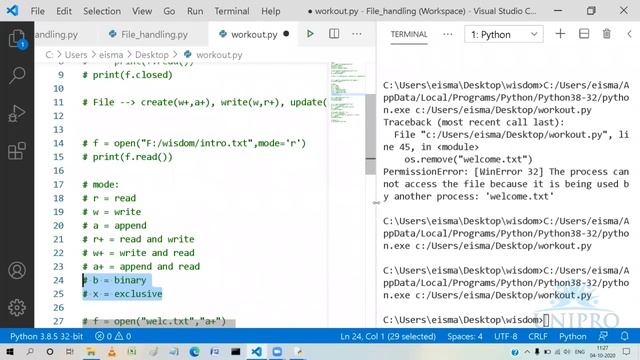Viewport: 640px width, 360px height.
Task: Click line '# r+ = read and write'
Action: click(x=138, y=239)
